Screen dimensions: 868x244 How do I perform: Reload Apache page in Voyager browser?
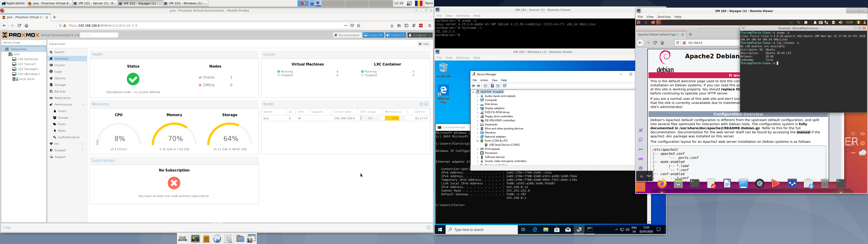(x=655, y=43)
